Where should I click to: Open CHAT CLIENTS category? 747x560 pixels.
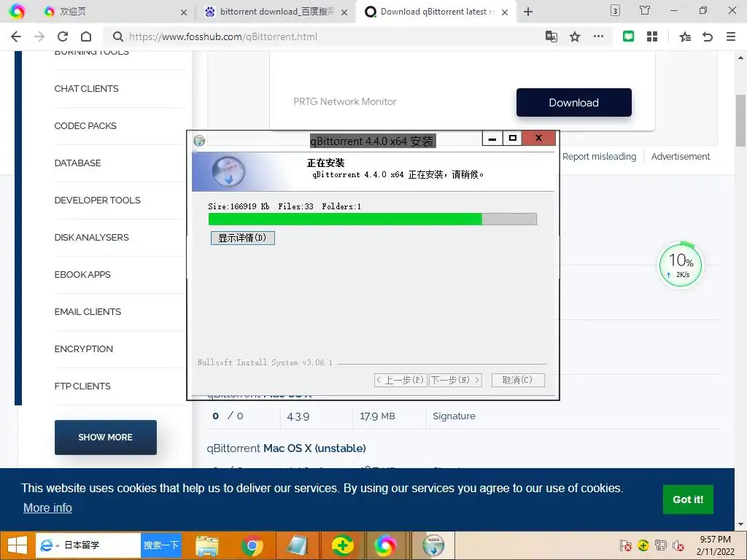click(x=86, y=88)
